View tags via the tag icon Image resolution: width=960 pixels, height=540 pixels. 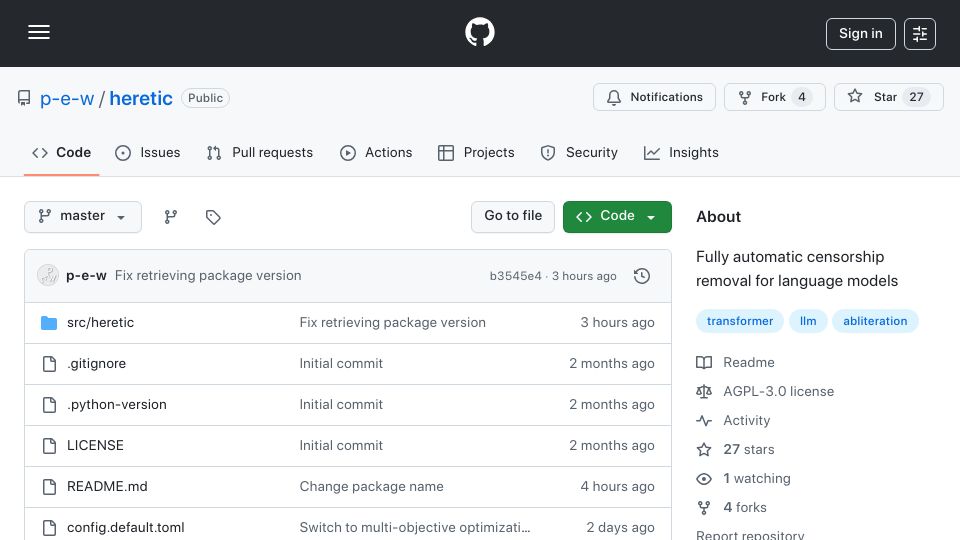click(213, 217)
